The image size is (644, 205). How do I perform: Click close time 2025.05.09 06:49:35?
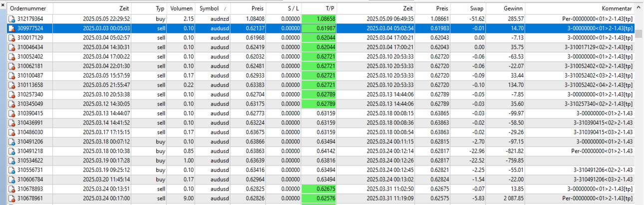click(x=390, y=18)
